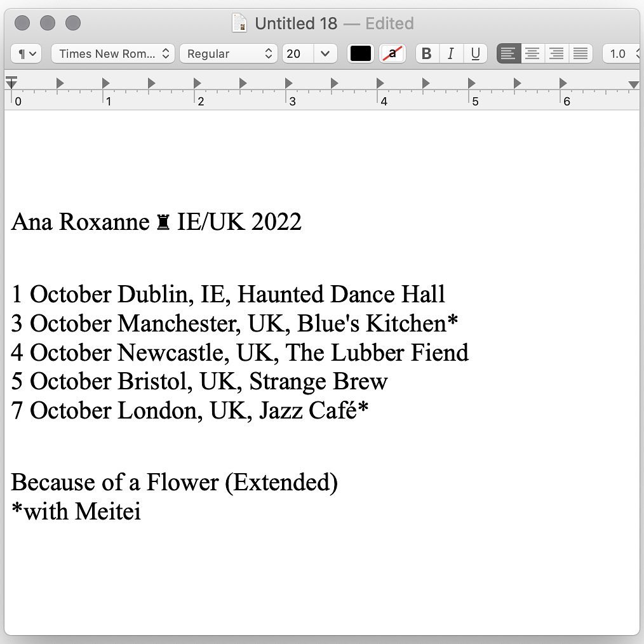Screen dimensions: 644x644
Task: Click the tab stop at 3 inches
Action: pos(288,83)
